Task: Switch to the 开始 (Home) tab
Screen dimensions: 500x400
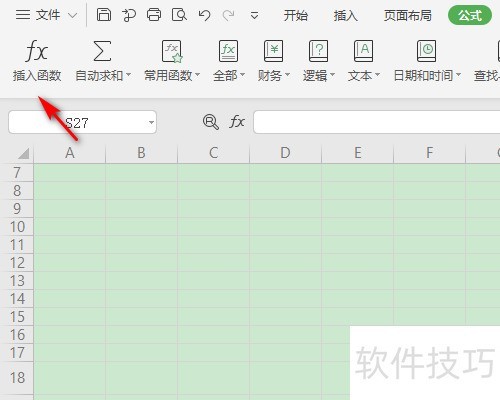Action: [295, 15]
